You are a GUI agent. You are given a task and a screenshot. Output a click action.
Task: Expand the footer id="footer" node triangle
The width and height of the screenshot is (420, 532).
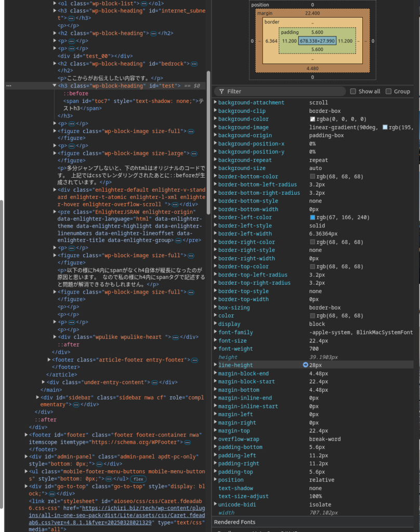[x=26, y=435]
